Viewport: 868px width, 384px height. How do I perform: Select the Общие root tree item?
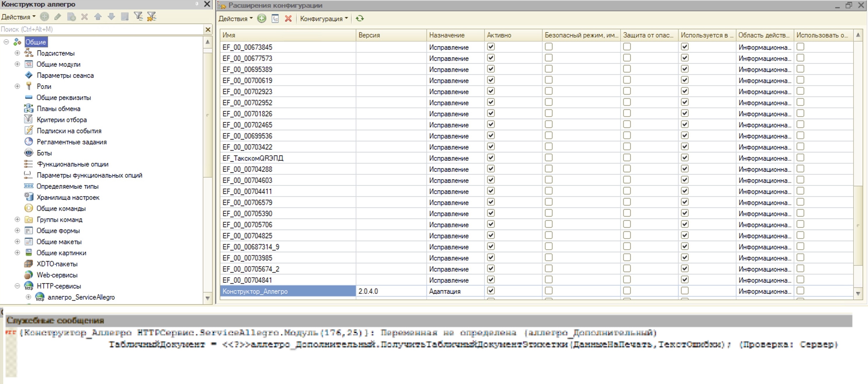[x=36, y=42]
